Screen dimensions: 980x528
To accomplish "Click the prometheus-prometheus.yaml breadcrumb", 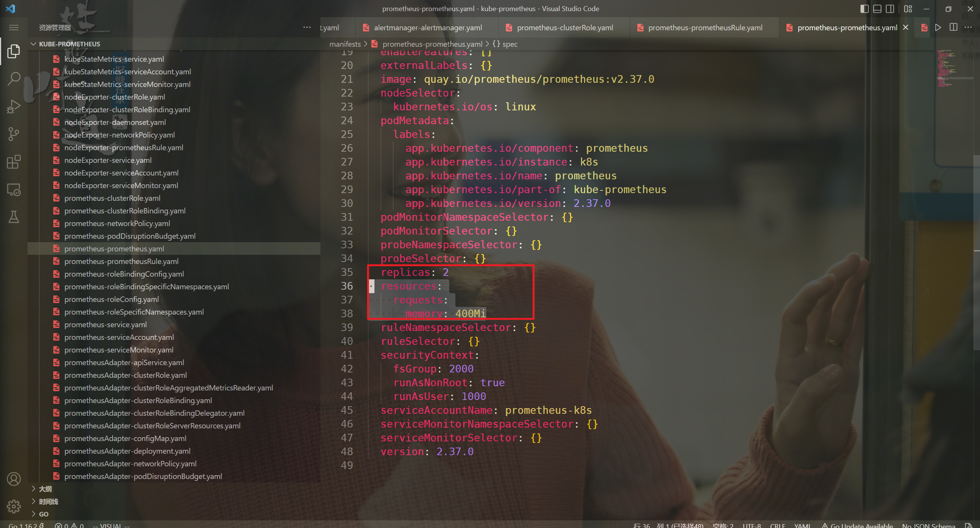I will pos(432,44).
